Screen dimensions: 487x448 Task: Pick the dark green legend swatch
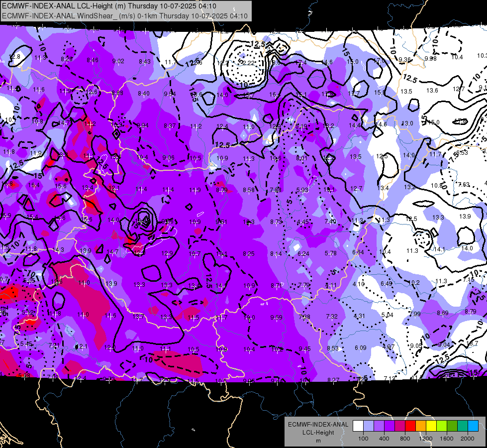tap(452, 426)
